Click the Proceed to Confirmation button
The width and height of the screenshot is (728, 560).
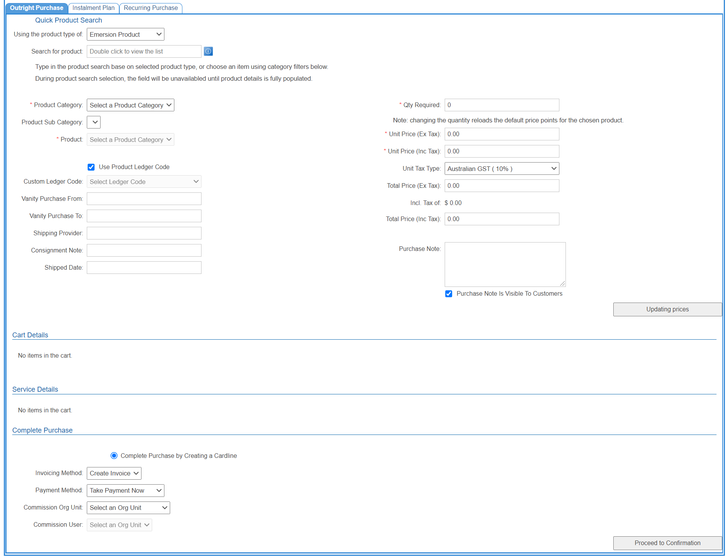click(x=667, y=543)
